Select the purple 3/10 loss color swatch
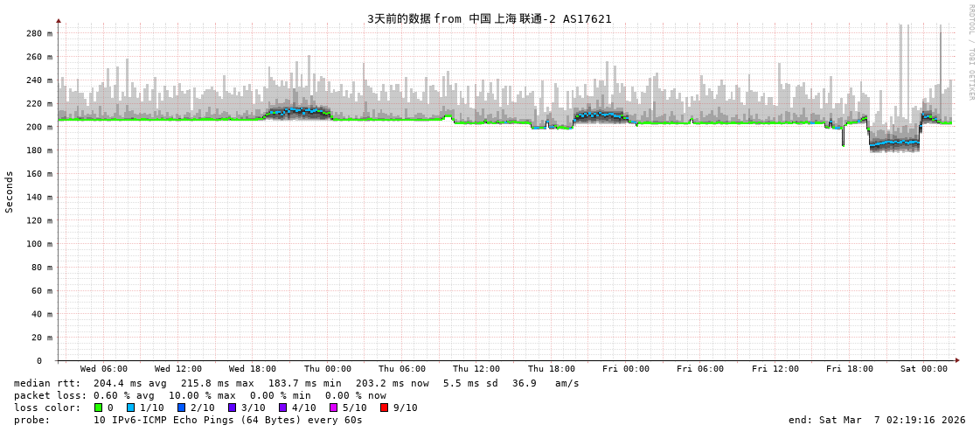 (x=232, y=408)
